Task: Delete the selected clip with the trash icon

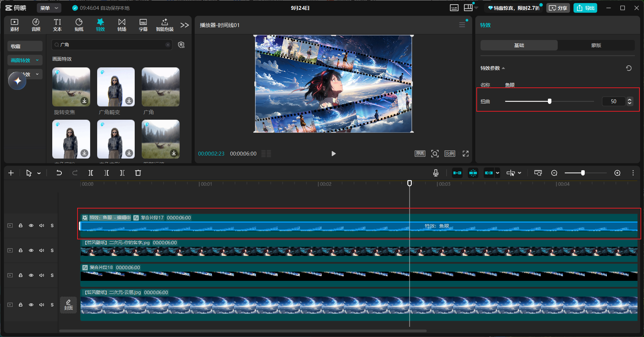Action: tap(138, 173)
